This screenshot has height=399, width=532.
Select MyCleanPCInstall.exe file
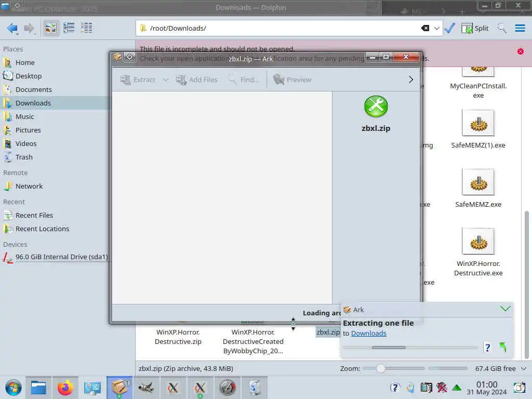(478, 90)
